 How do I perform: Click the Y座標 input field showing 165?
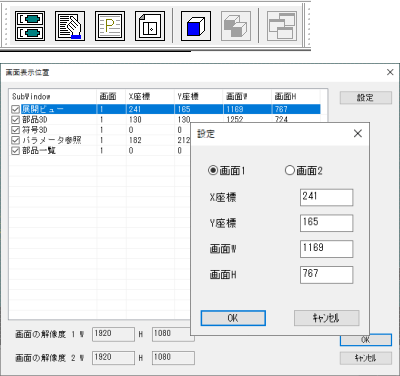[x=326, y=223]
